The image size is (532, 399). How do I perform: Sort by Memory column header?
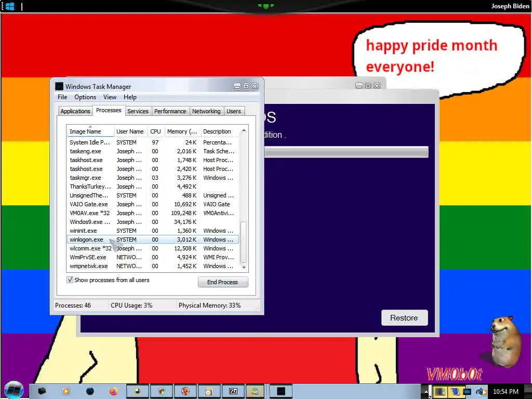point(182,131)
